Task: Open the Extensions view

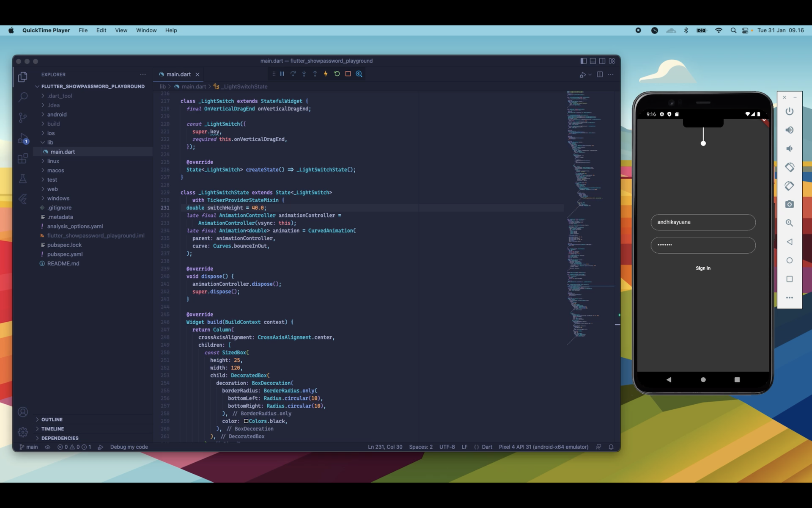Action: coord(23,159)
